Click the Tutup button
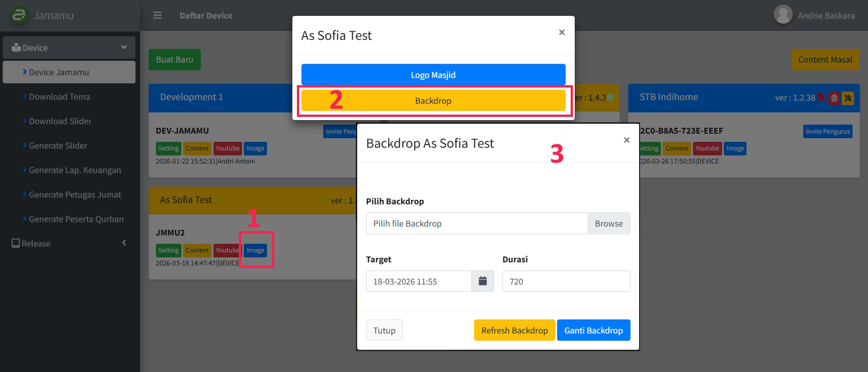868x372 pixels. [384, 330]
